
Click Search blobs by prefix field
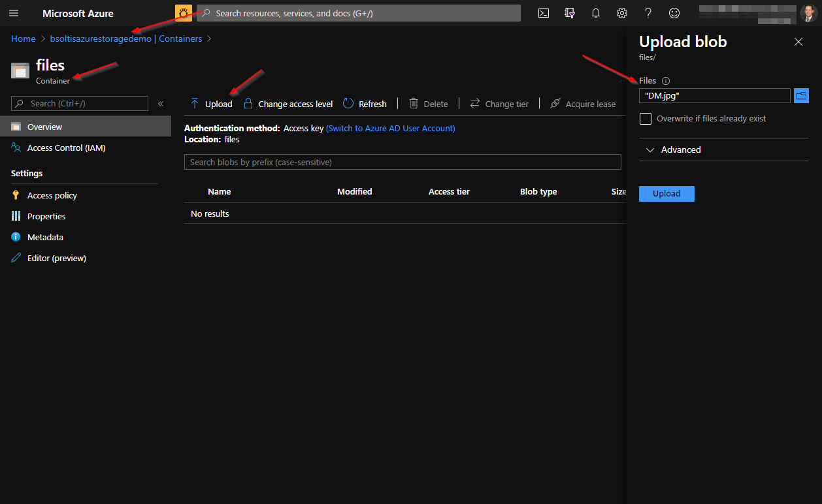point(403,162)
